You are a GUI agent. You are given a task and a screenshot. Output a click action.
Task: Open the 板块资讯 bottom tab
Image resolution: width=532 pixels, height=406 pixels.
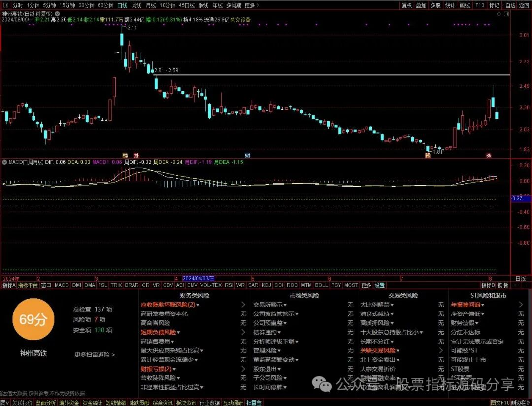(186, 403)
